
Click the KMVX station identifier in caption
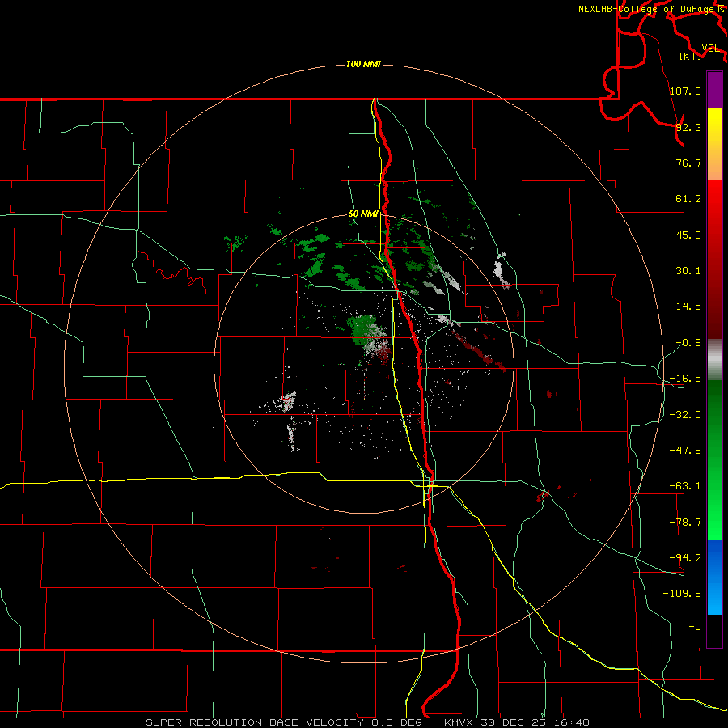(459, 722)
